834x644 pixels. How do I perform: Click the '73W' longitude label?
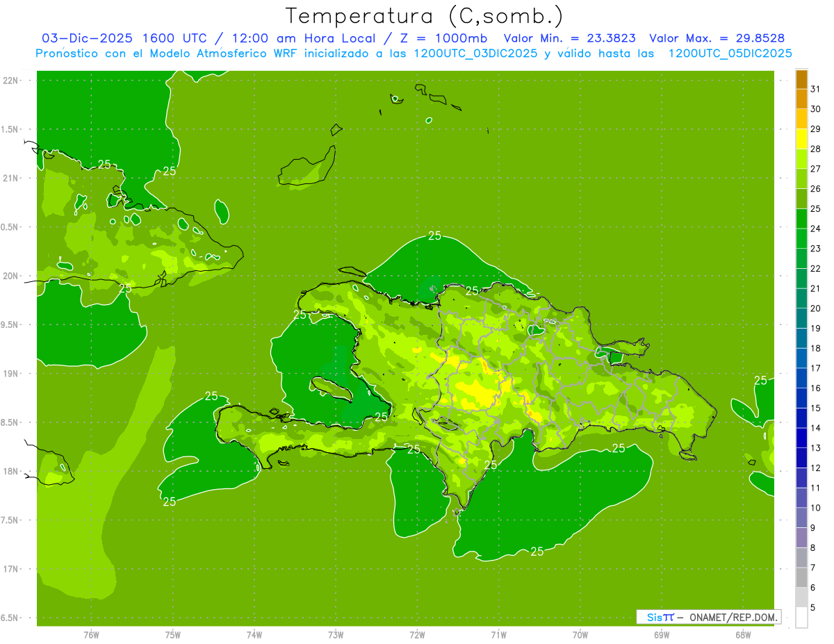coord(336,634)
